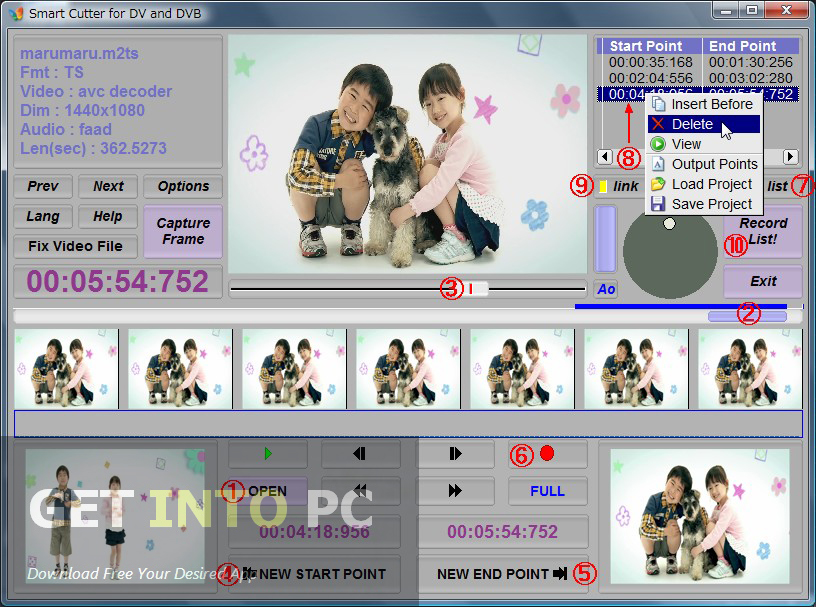Click the OPEN button
The image size is (816, 607).
click(268, 490)
